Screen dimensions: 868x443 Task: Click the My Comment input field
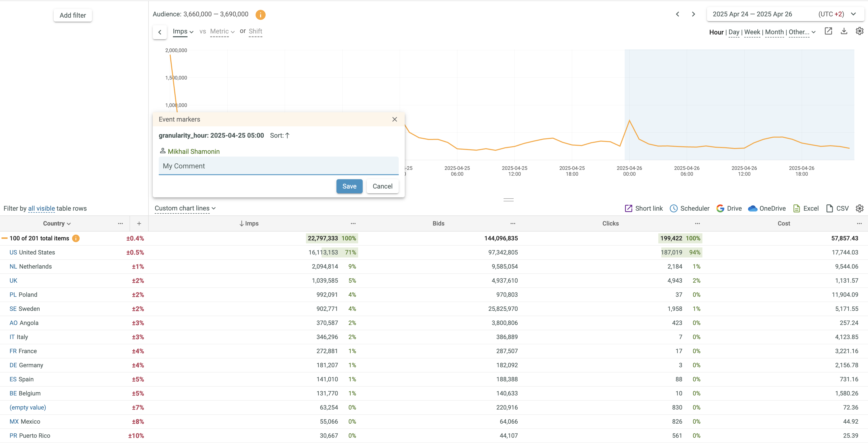point(278,166)
